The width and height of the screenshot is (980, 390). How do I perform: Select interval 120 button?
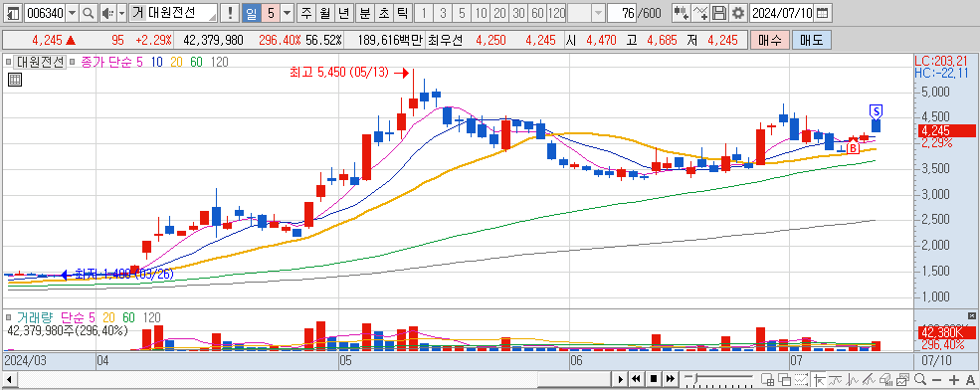point(556,13)
